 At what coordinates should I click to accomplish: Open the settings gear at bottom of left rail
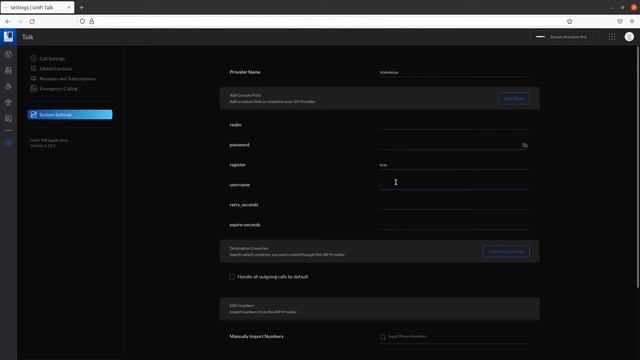coord(8,143)
